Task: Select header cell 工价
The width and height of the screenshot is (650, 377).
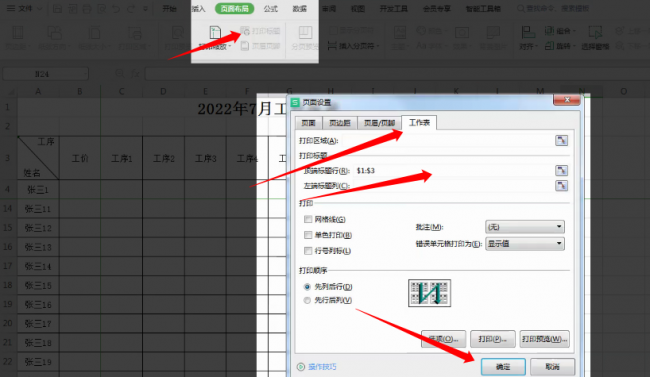Action: point(80,158)
